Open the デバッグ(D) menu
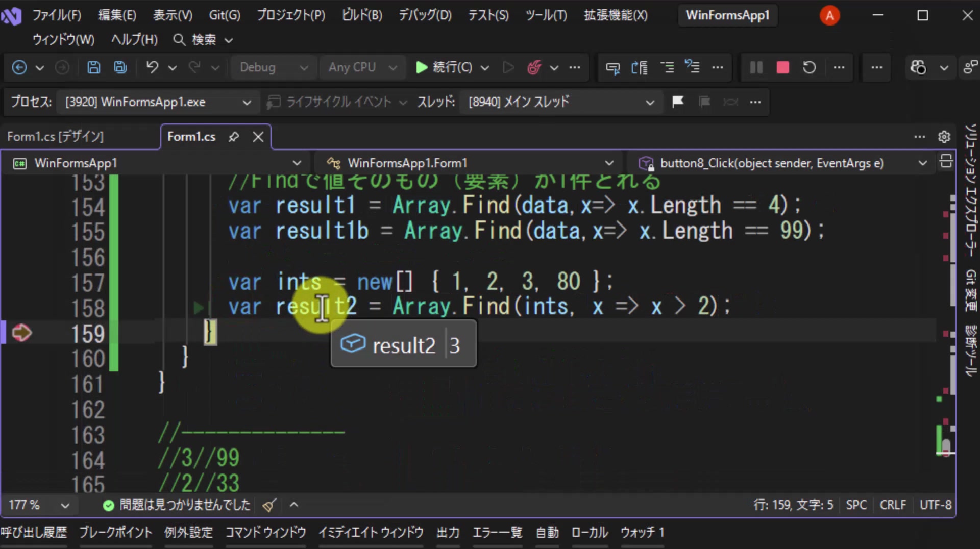Screen dimensions: 980x549 coord(425,15)
